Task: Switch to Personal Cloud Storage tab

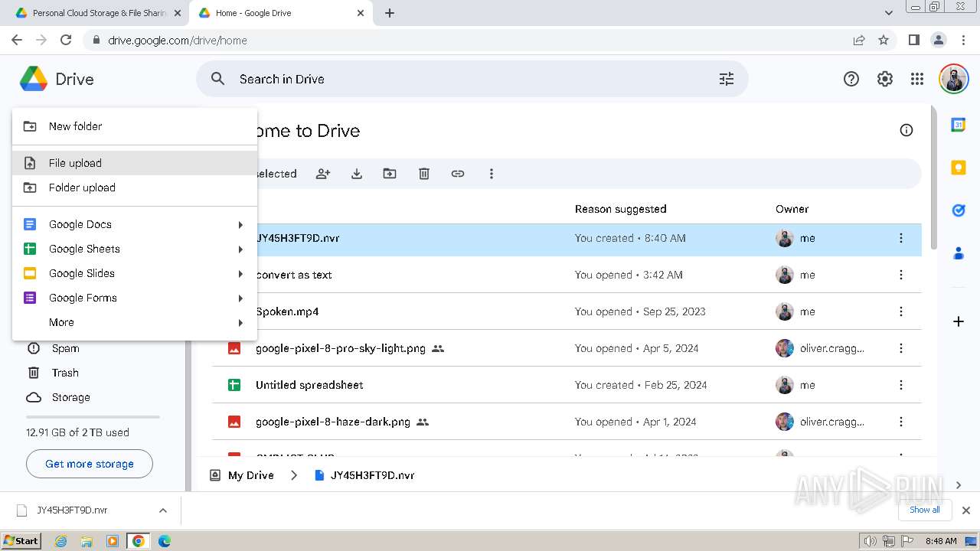Action: coord(100,13)
